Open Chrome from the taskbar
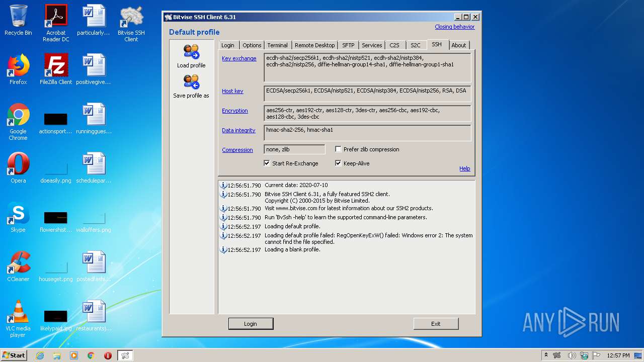644x362 pixels. click(91, 355)
